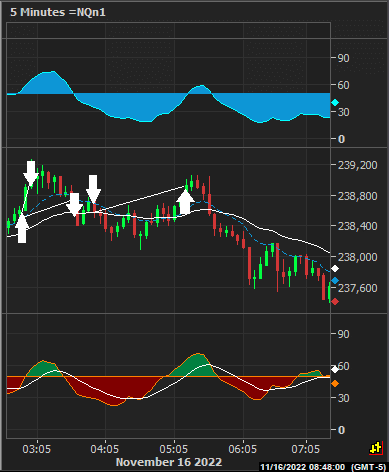Click the 30 label on bottom oscillator axis
The width and height of the screenshot is (389, 472).
click(344, 398)
